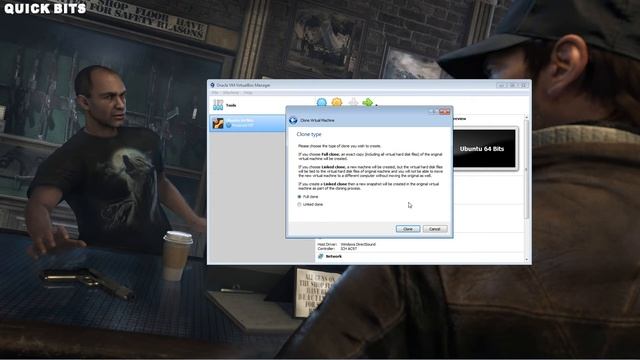
Task: Click the Network section icon in details
Action: tap(320, 256)
